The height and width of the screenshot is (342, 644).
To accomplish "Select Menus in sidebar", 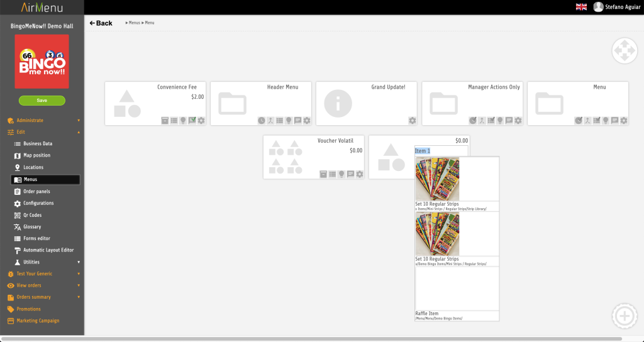I will tap(45, 179).
